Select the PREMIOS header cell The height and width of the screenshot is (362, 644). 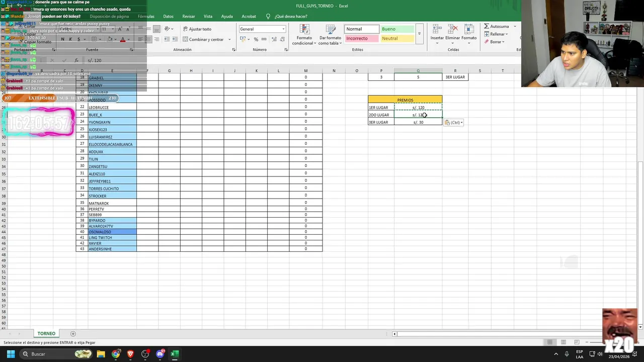(405, 100)
